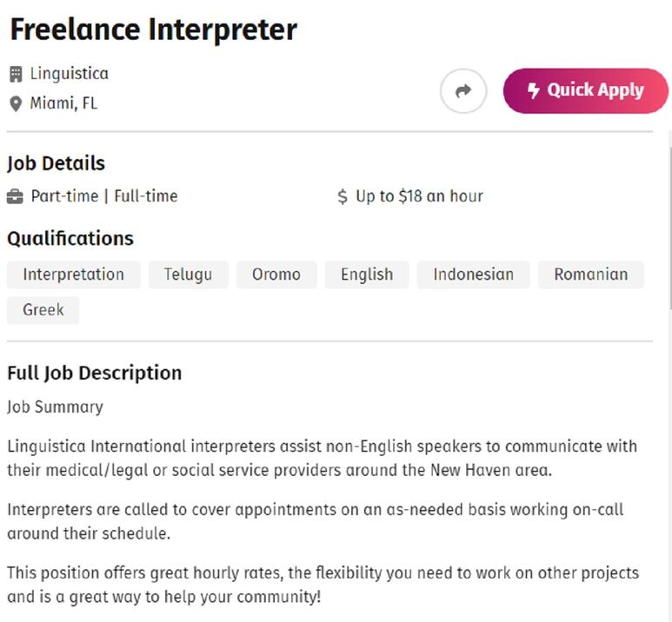672x622 pixels.
Task: Click the briefcase icon next to Part-time
Action: [x=15, y=196]
